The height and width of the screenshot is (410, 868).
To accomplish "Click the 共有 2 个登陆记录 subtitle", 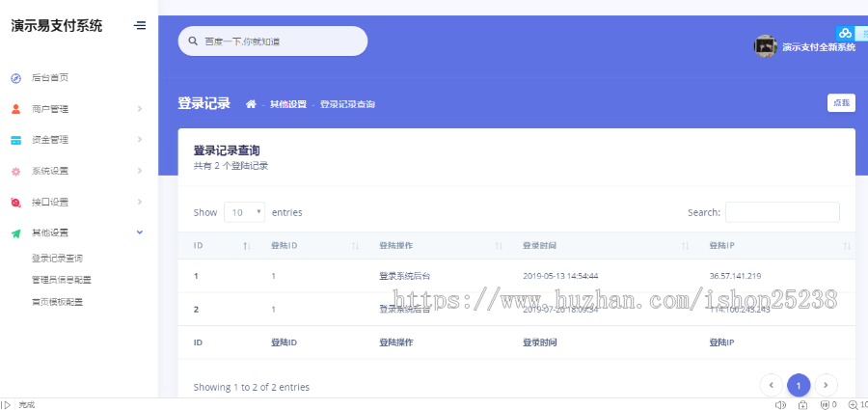I will [x=231, y=166].
